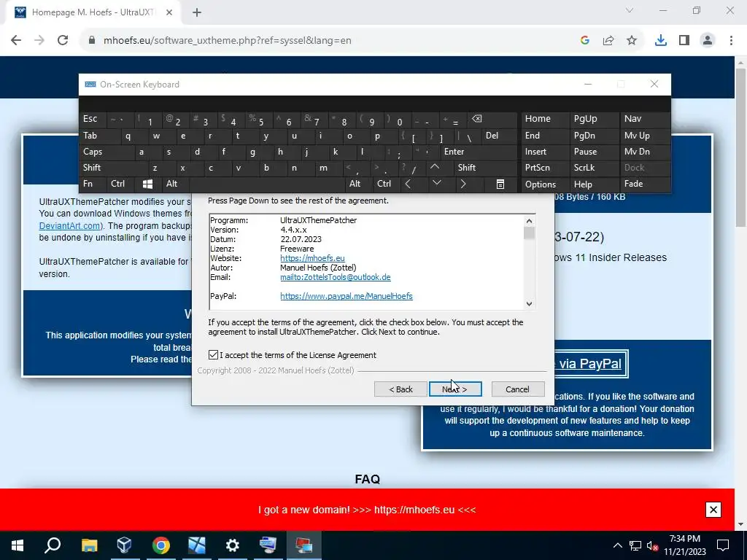Toggle left Ctrl key on On-Screen Keyboard
This screenshot has height=560, width=747.
click(x=122, y=184)
